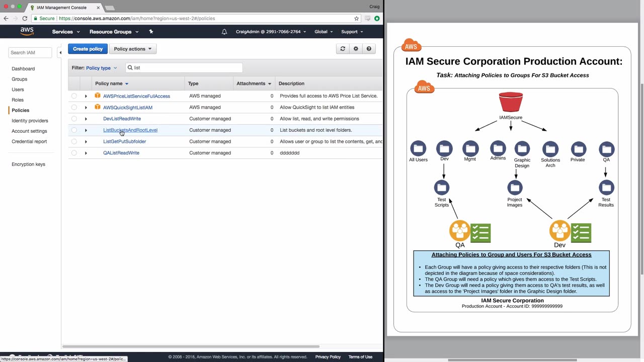Screen dimensions: 644x362
Task: Open the table settings gear
Action: pos(356,49)
